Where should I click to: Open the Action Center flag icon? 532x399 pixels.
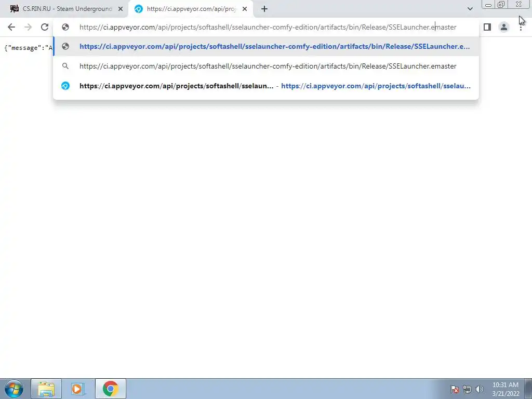pos(455,389)
